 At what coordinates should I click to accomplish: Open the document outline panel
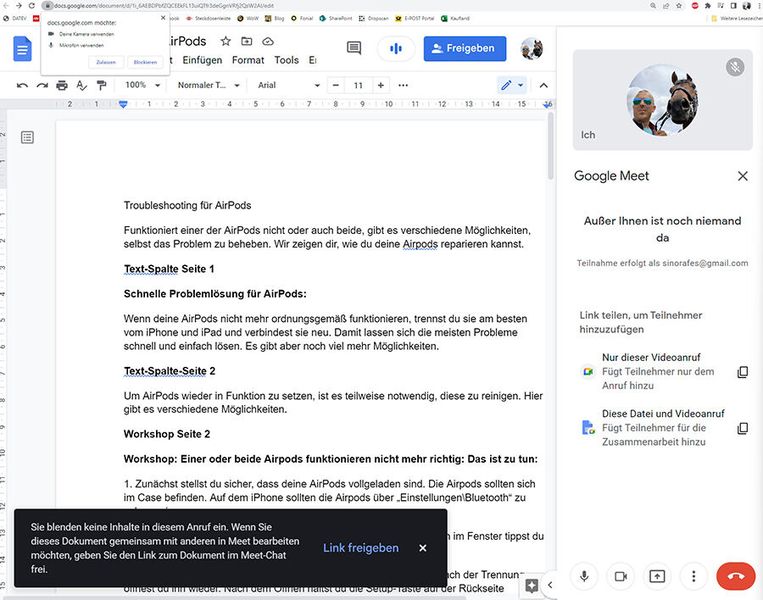(27, 137)
